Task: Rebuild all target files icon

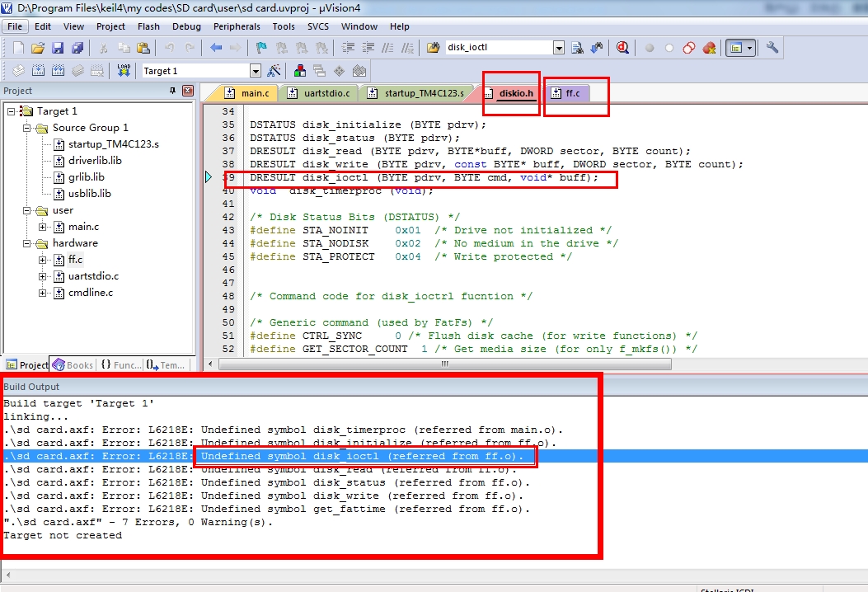Action: pos(58,71)
